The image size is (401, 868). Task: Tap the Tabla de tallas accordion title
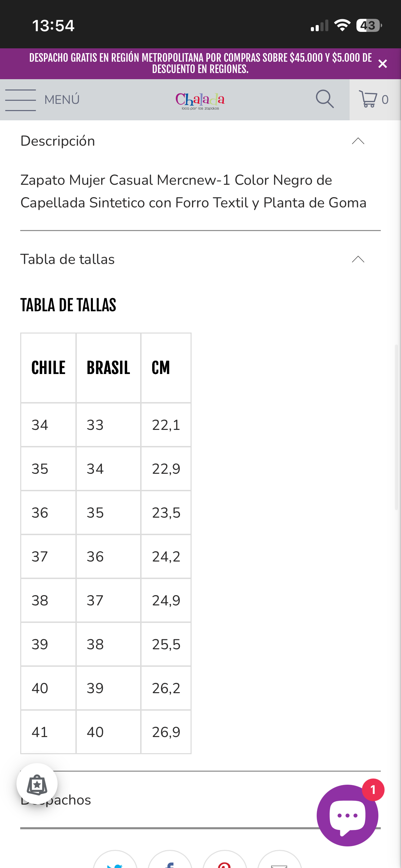click(x=68, y=259)
